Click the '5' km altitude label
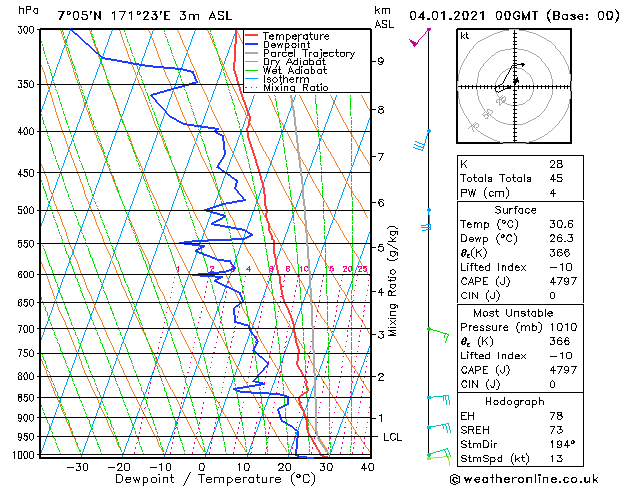Image resolution: width=629 pixels, height=486 pixels. 381,247
